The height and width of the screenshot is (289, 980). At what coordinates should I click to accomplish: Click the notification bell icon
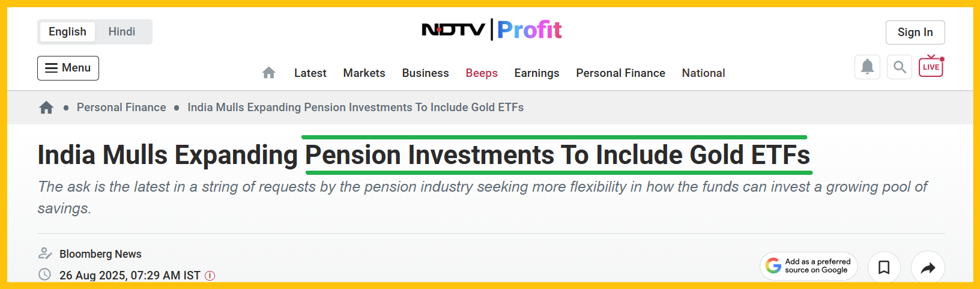point(867,67)
